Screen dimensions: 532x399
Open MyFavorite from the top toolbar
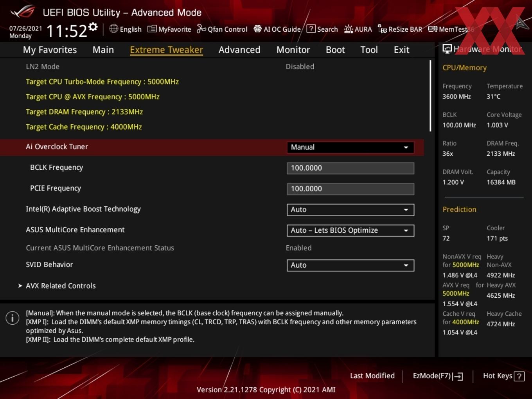169,29
